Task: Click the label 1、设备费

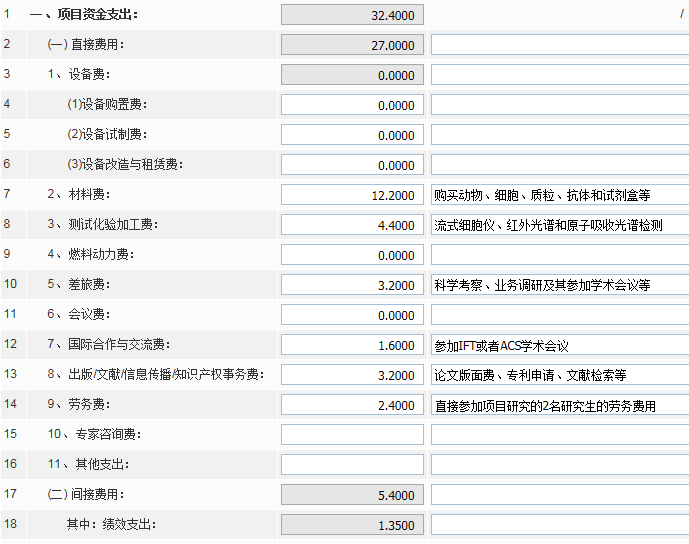Action: point(79,74)
